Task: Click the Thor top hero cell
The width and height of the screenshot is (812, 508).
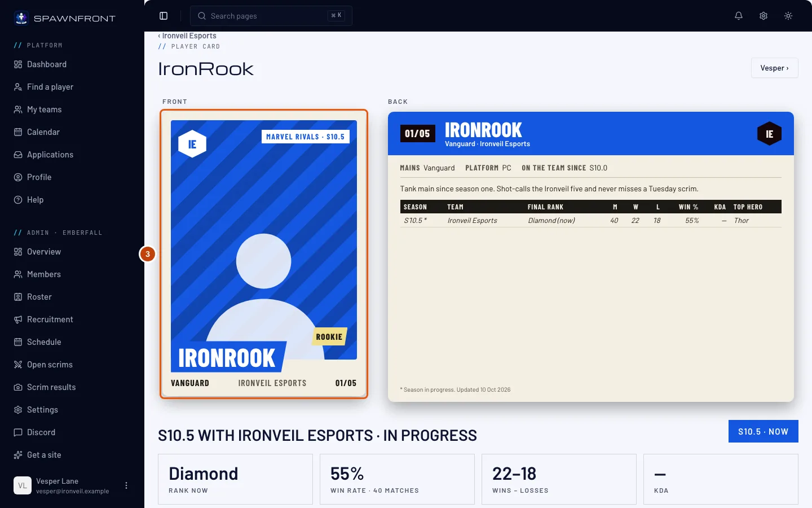Action: click(742, 221)
